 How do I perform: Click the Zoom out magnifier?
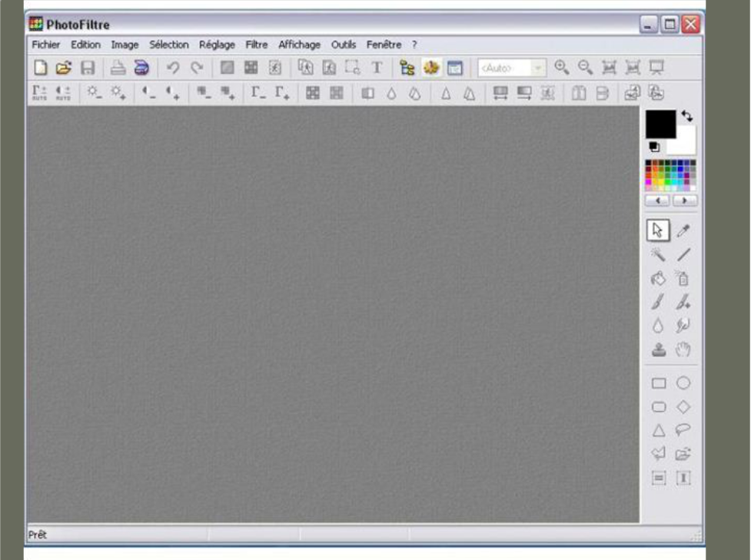coord(585,68)
